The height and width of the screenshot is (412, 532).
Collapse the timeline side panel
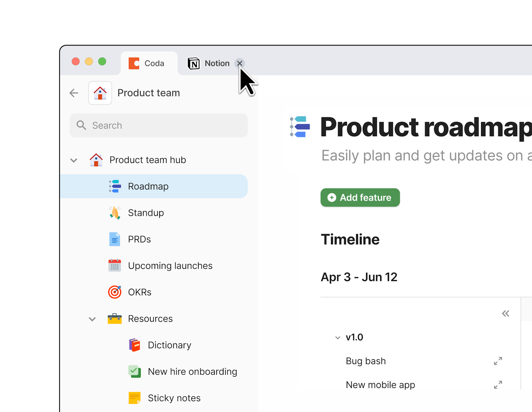coord(505,313)
